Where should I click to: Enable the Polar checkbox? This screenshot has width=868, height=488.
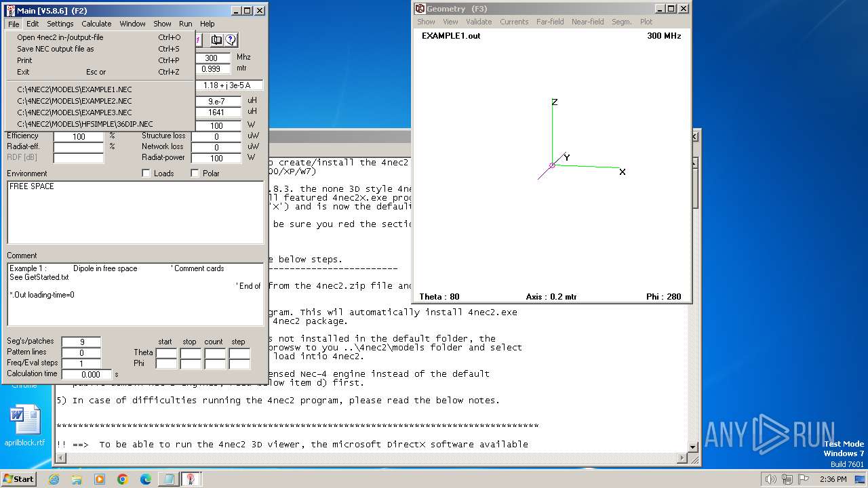(x=195, y=174)
